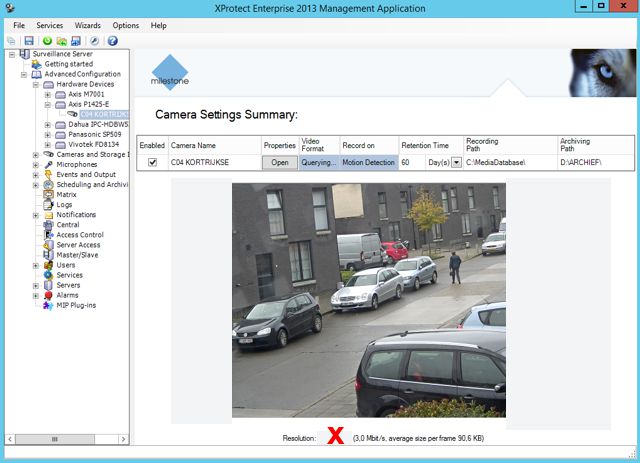Click the tree horizontal scrollbar thumb
This screenshot has height=463, width=640.
click(55, 439)
